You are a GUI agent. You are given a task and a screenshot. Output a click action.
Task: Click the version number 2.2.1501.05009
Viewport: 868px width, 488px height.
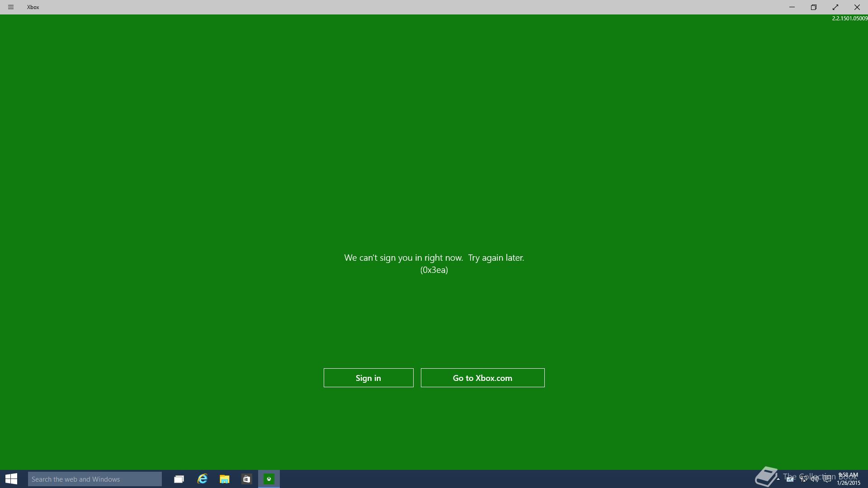850,19
